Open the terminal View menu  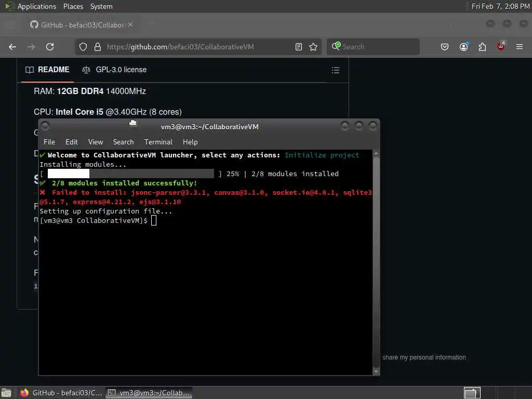(x=96, y=142)
